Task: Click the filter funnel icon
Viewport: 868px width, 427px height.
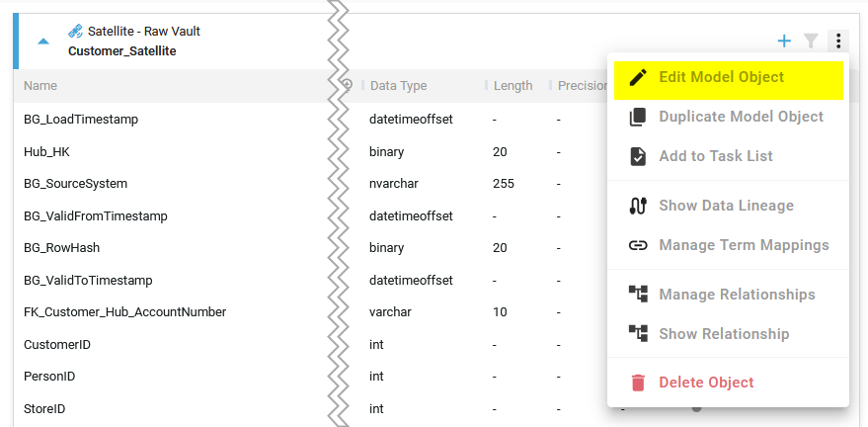Action: (811, 41)
